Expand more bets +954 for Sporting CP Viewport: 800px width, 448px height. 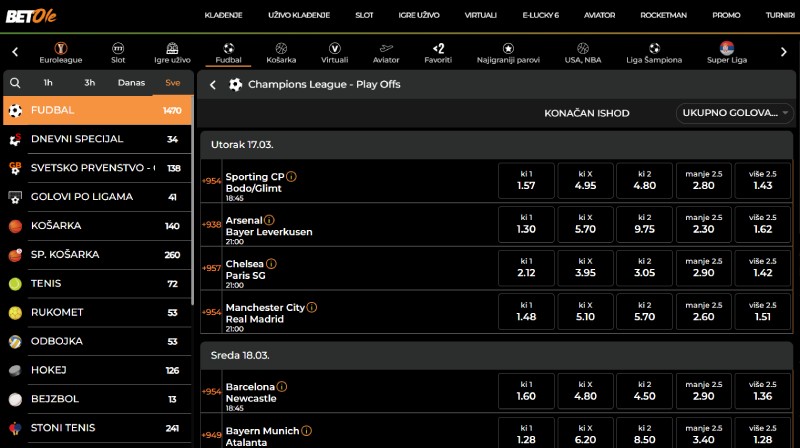(211, 181)
